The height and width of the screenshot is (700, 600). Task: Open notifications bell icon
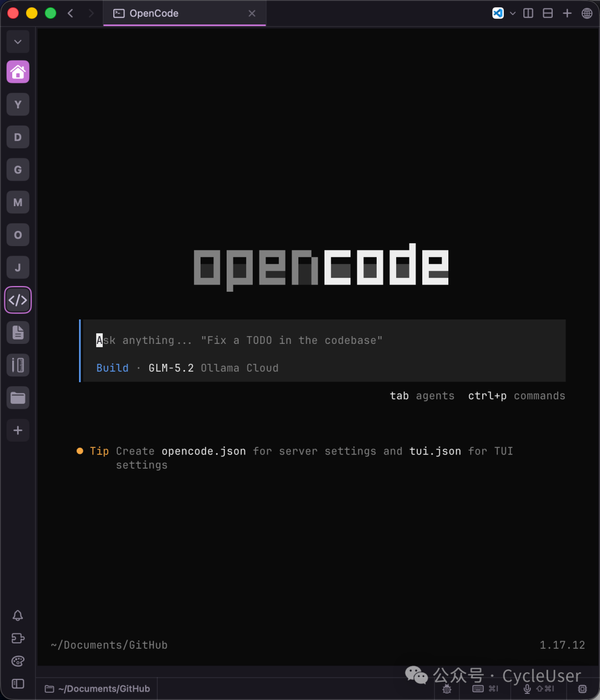point(18,615)
